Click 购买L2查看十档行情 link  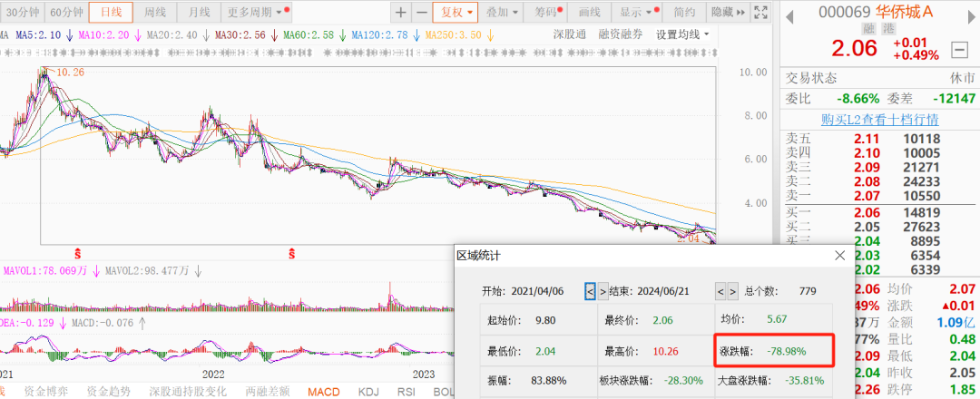tap(879, 120)
